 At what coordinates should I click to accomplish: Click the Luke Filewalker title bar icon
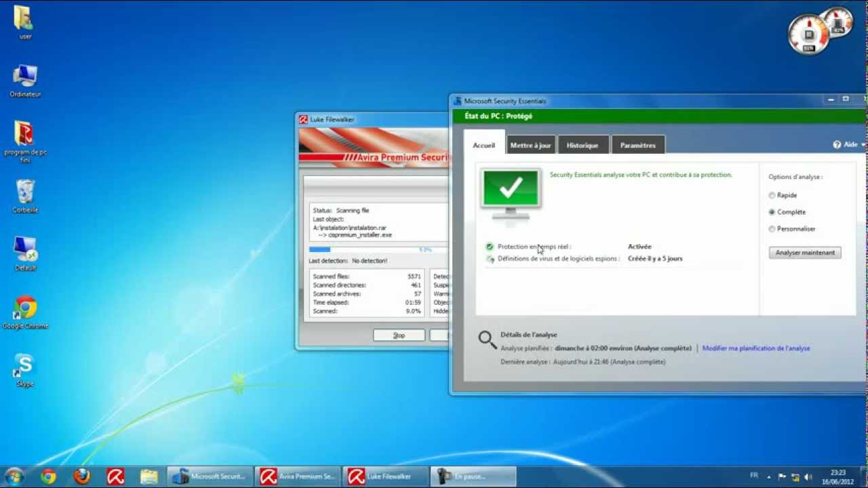tap(304, 119)
